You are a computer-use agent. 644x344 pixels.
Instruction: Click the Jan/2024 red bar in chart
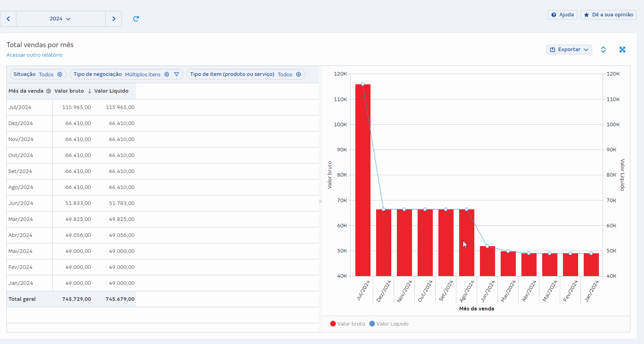point(591,264)
